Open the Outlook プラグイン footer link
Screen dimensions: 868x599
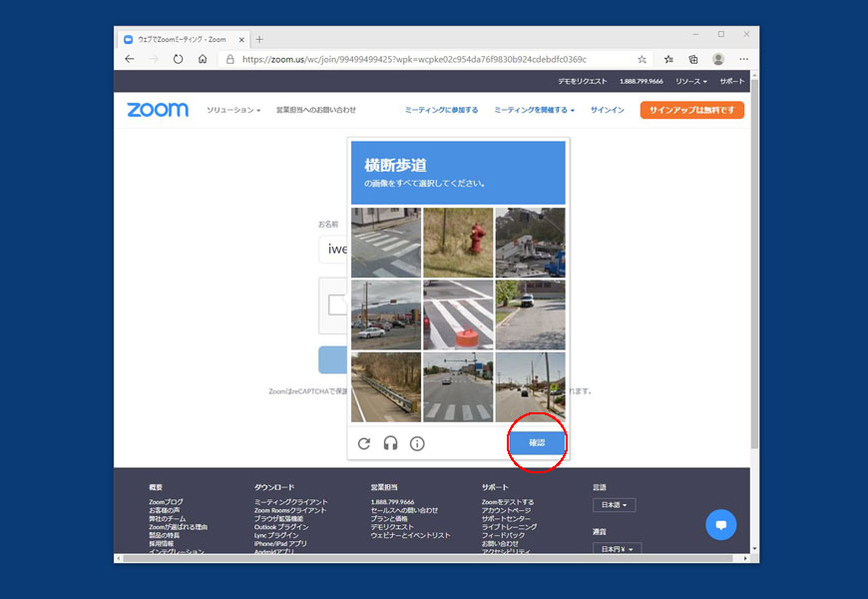[x=281, y=526]
